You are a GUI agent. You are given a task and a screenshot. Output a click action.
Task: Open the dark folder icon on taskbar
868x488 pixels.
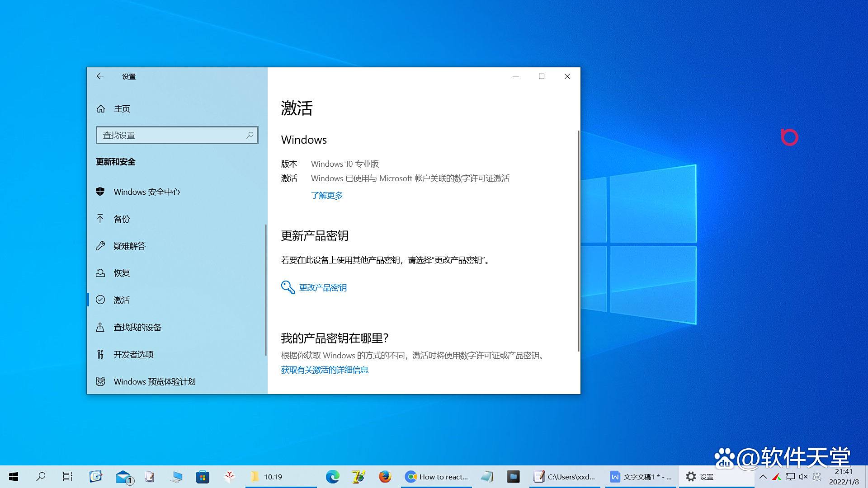(513, 477)
